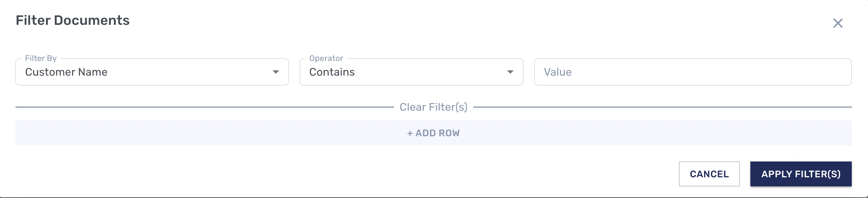
Task: Click the Filter By field label
Action: [41, 58]
